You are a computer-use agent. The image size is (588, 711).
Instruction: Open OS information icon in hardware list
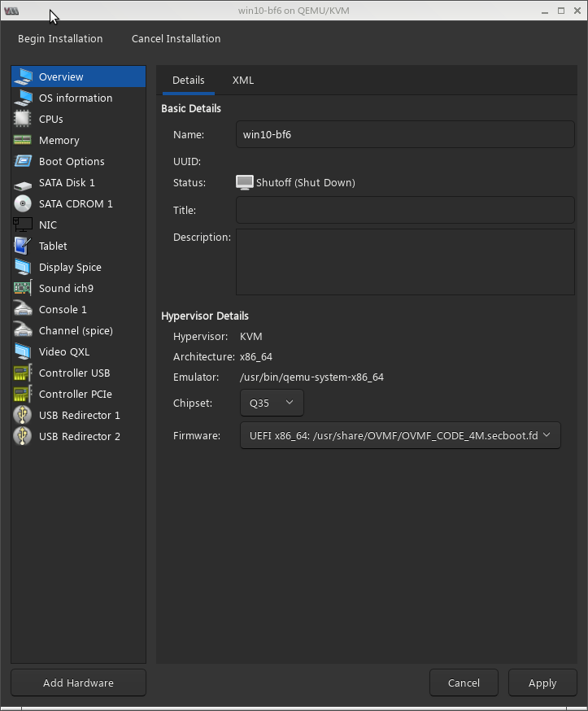(x=23, y=98)
